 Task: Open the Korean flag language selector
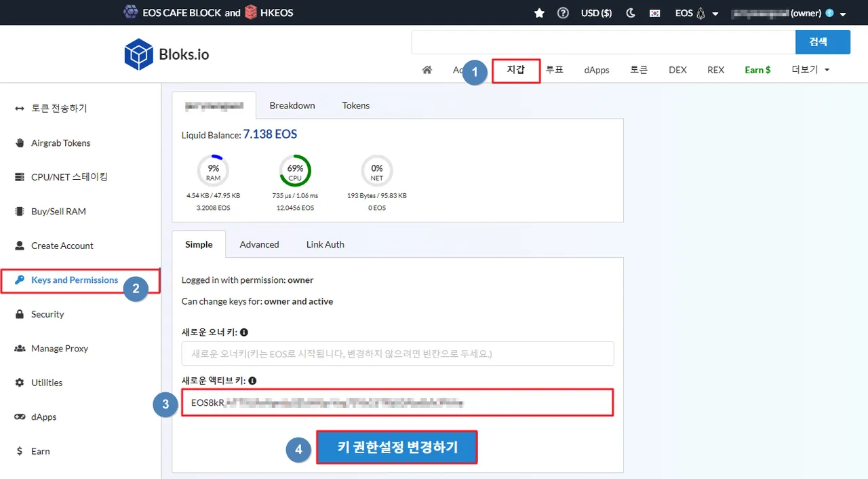point(654,13)
